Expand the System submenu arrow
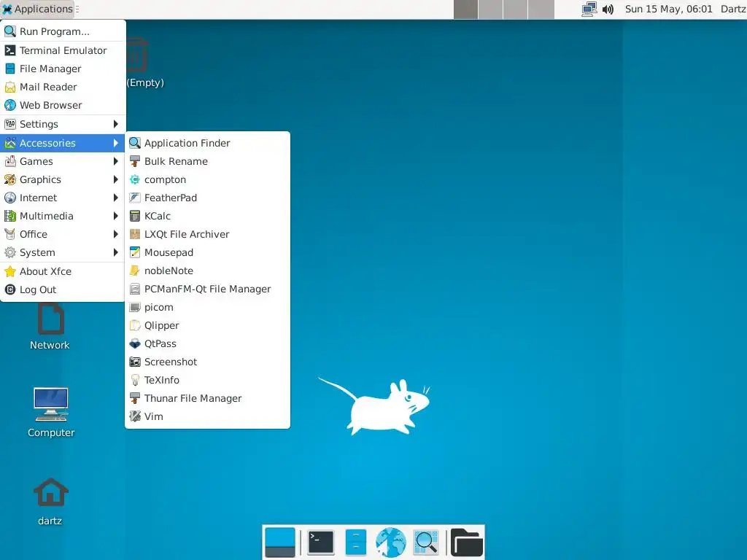Viewport: 747px width, 560px height. [115, 252]
